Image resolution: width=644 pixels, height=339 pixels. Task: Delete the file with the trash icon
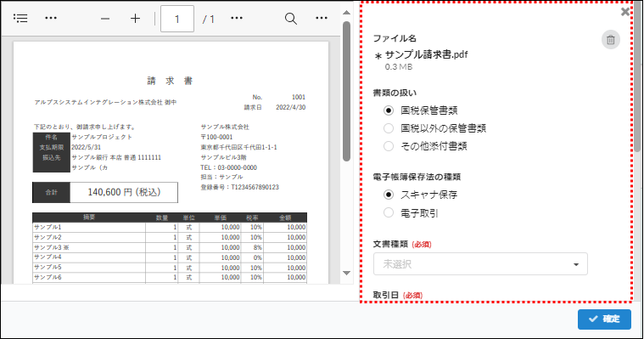(x=611, y=40)
